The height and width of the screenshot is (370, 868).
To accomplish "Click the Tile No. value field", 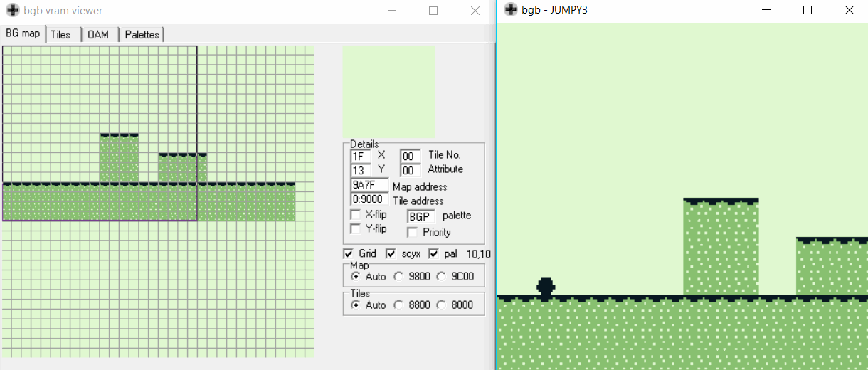I will tap(411, 156).
